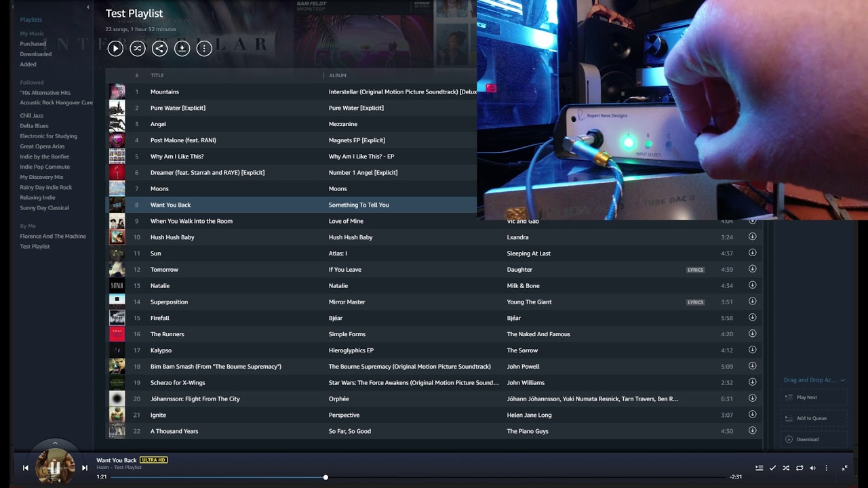Click the Download drop action box
The width and height of the screenshot is (868, 488).
(814, 439)
